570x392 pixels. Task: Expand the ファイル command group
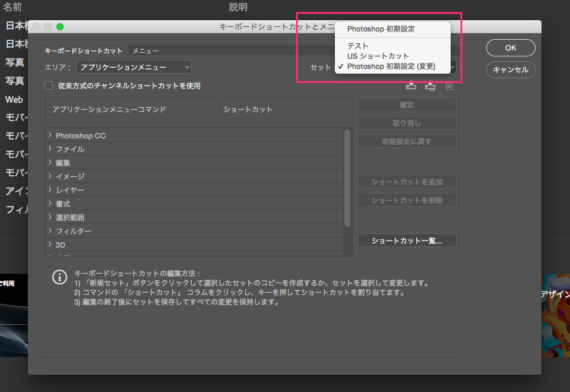point(50,148)
